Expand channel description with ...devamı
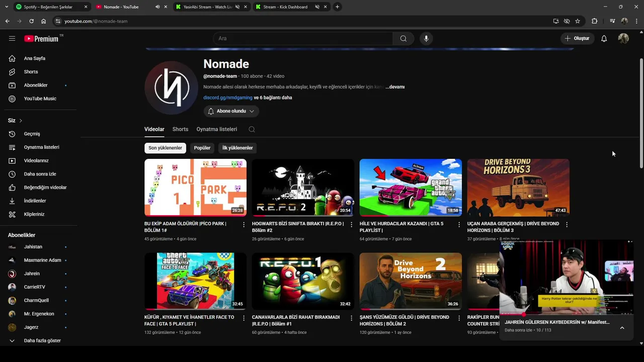644x362 pixels. [x=395, y=87]
